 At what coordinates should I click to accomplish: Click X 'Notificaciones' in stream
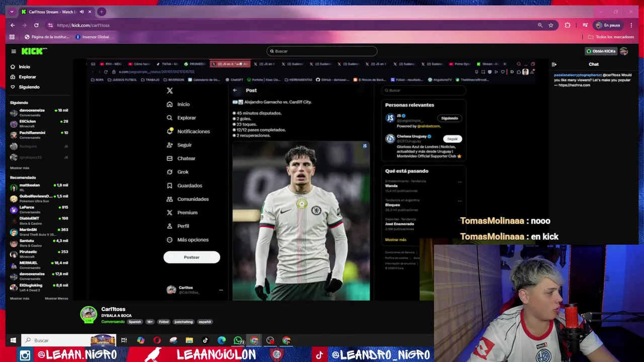pos(188,131)
